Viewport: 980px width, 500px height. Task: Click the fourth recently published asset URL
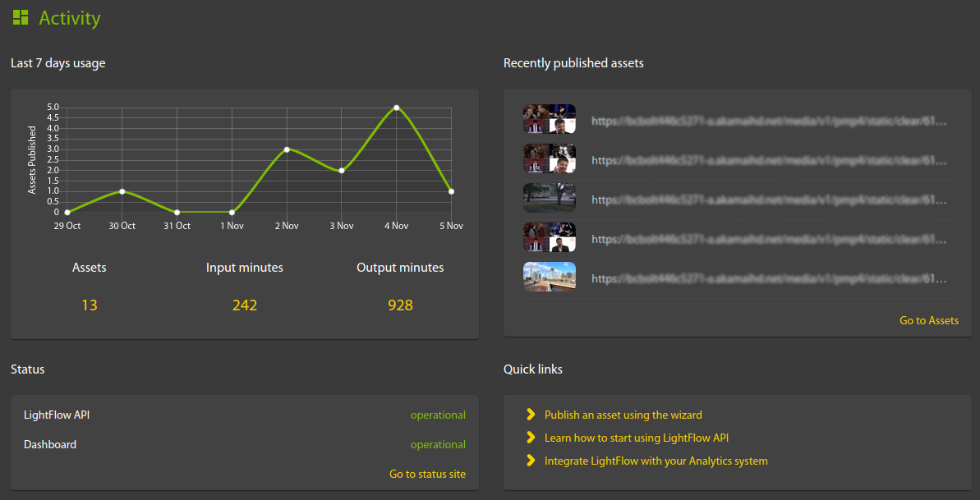pos(769,239)
